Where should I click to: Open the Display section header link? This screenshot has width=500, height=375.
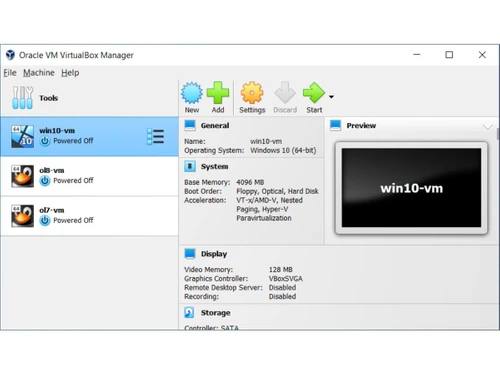tap(214, 254)
